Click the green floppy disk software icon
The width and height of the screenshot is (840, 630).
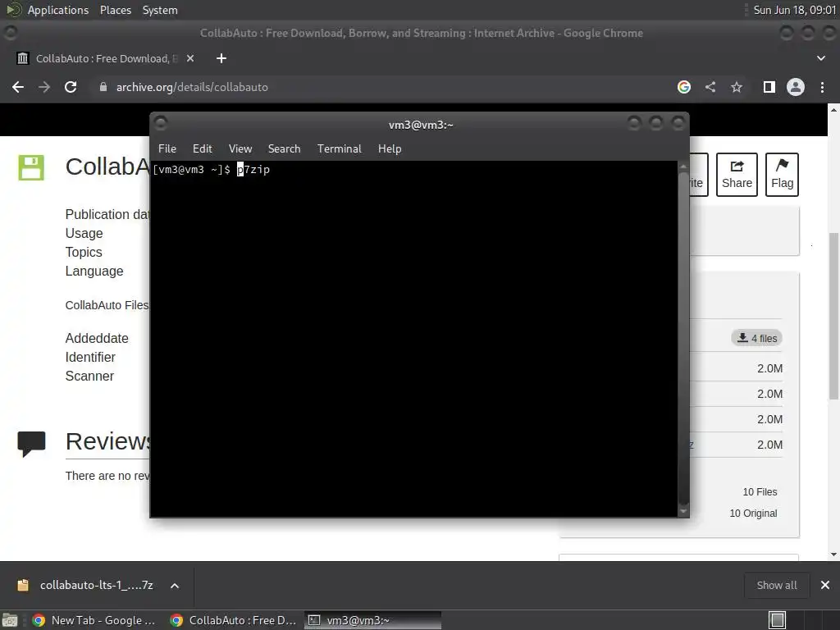click(x=31, y=167)
